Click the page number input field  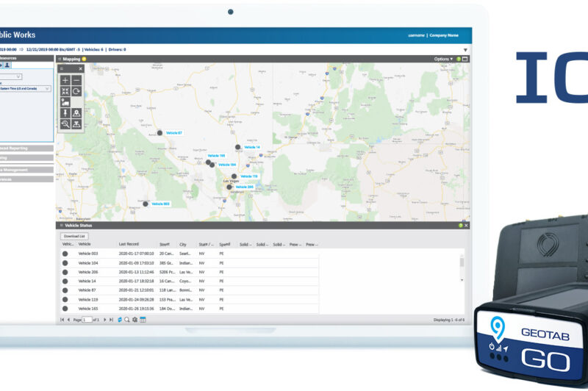pos(87,320)
